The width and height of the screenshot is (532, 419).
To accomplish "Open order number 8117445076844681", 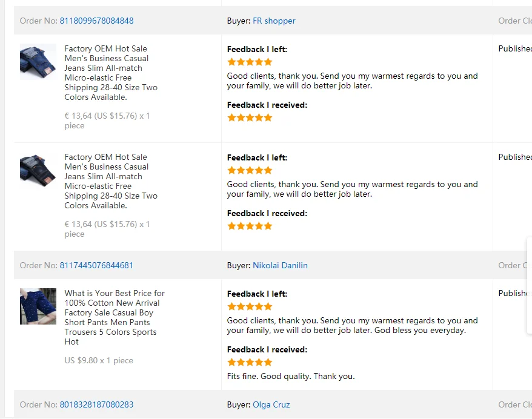I will coord(96,265).
